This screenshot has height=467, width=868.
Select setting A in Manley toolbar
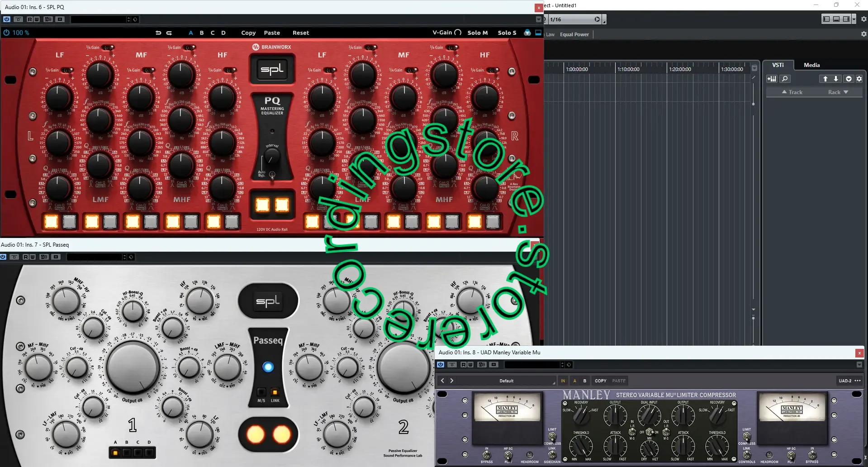coord(574,381)
